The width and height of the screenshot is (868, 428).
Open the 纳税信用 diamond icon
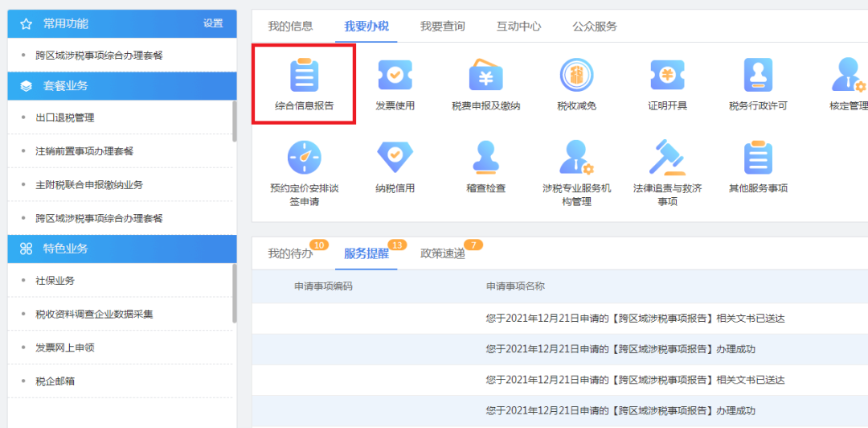pyautogui.click(x=395, y=158)
